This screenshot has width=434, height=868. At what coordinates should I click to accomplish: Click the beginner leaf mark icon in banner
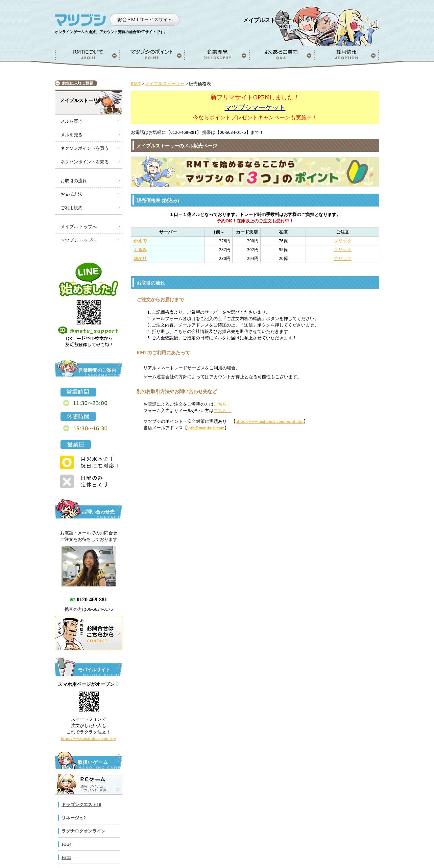(x=358, y=171)
